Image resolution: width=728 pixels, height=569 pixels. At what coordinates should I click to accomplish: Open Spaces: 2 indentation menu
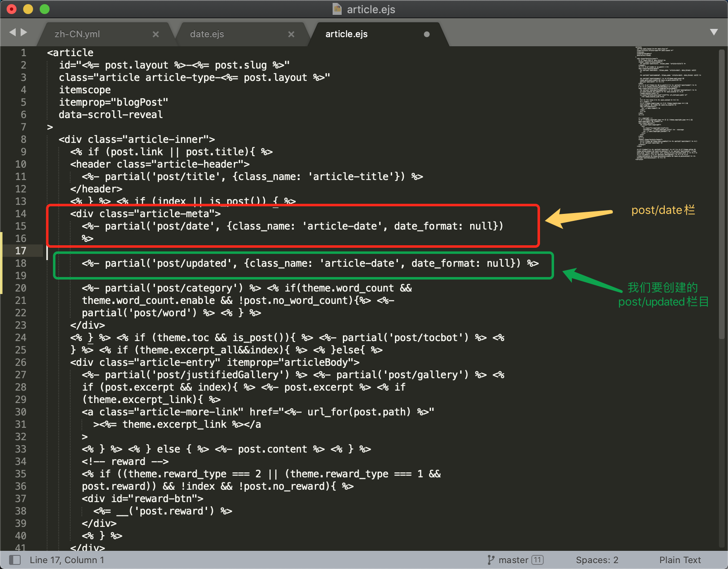pyautogui.click(x=597, y=560)
